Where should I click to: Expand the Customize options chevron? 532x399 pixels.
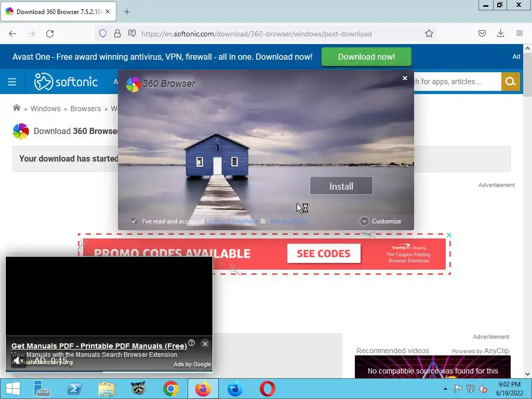[x=364, y=221]
